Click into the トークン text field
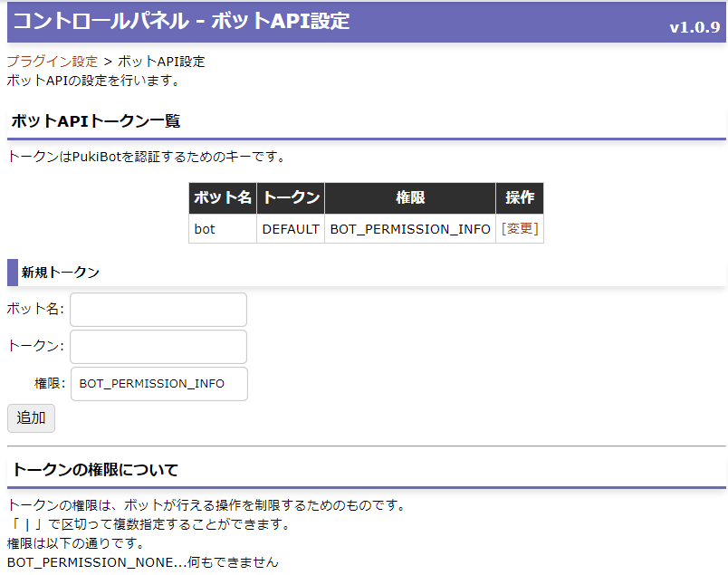728x575 pixels. 158,347
